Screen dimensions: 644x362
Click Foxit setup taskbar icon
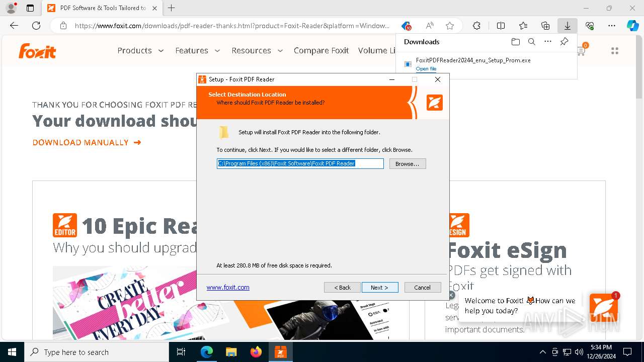pyautogui.click(x=280, y=352)
